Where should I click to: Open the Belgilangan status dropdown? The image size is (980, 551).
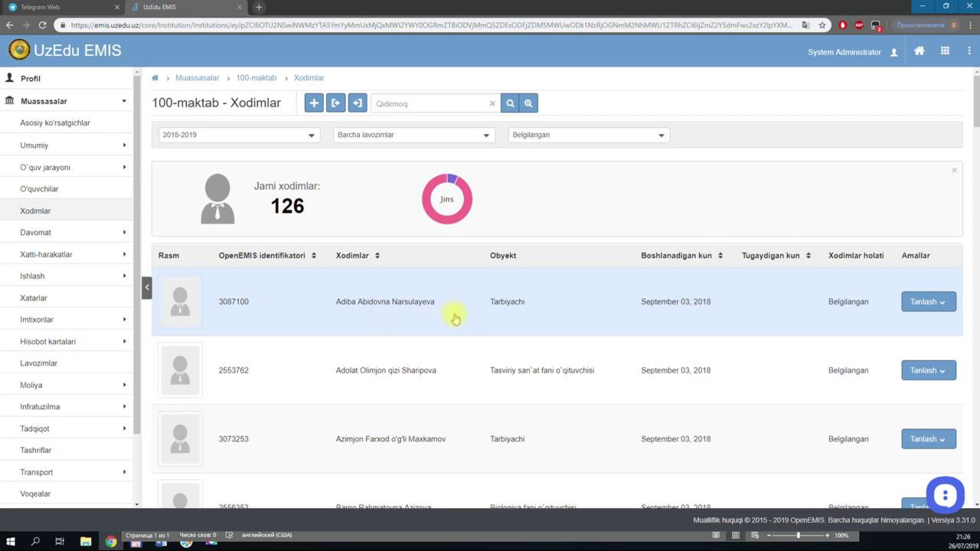(x=588, y=135)
